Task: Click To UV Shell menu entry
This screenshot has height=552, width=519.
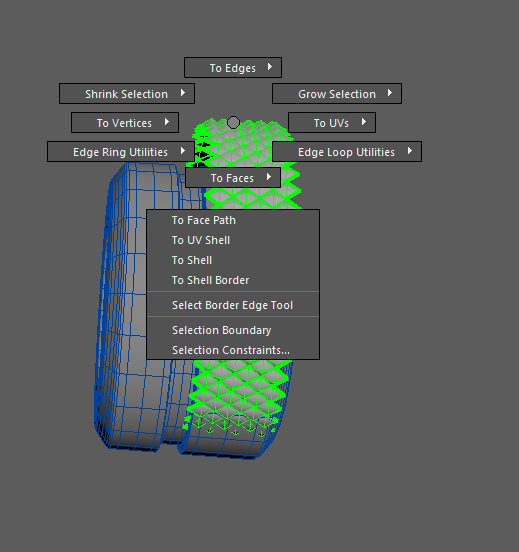Action: pos(233,240)
